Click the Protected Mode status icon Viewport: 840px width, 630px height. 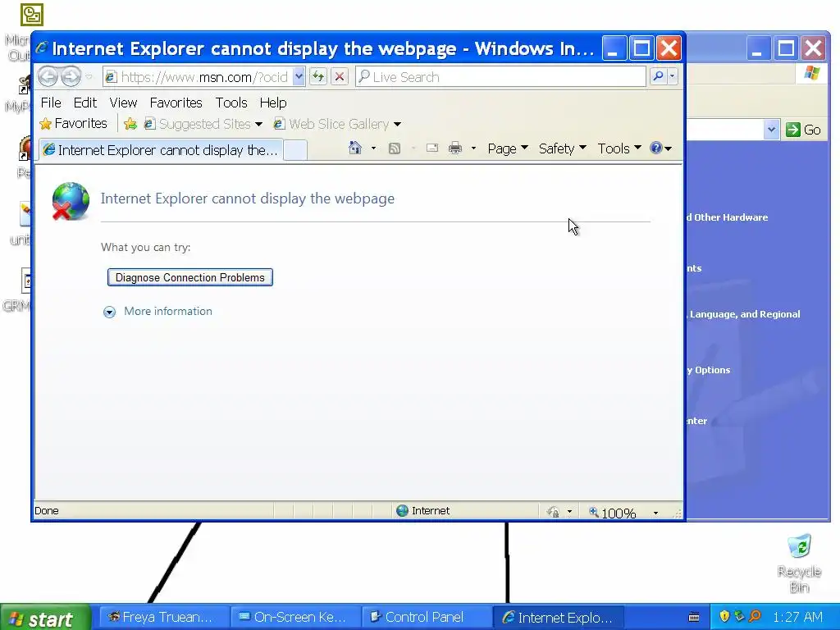click(x=553, y=512)
